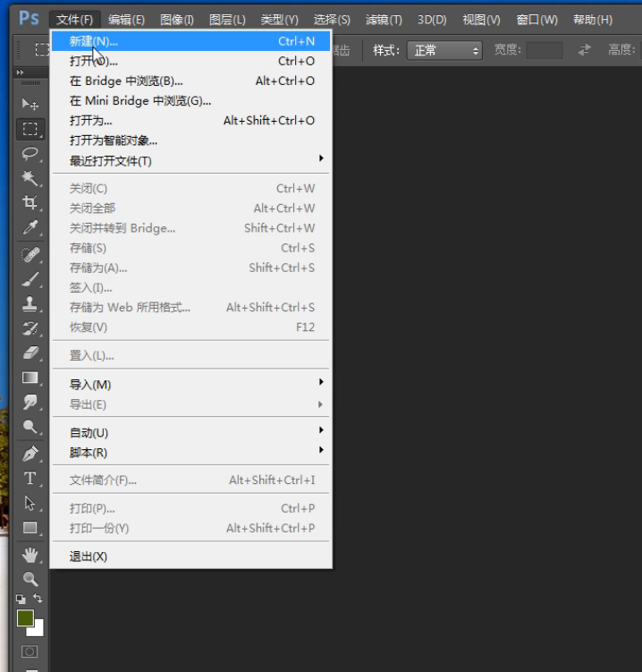Open the 3D(D) menu

pyautogui.click(x=432, y=20)
